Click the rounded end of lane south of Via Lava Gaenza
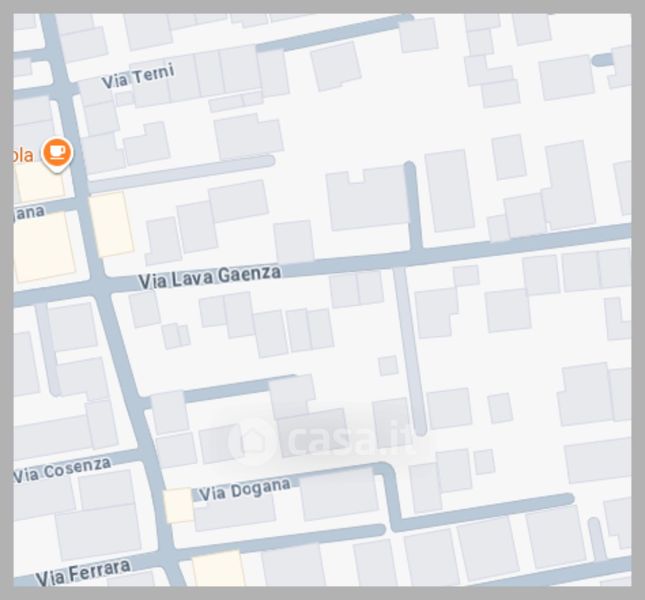 click(x=420, y=429)
